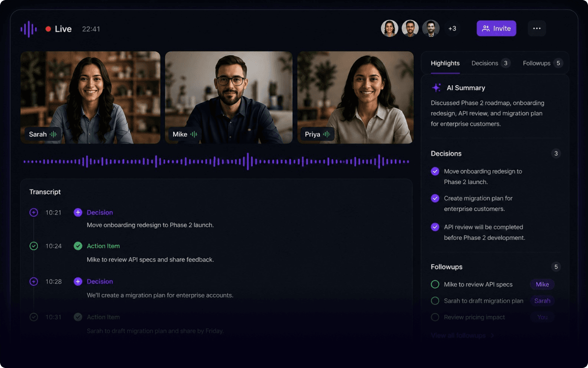Open the three-dots more options menu

[x=537, y=29]
